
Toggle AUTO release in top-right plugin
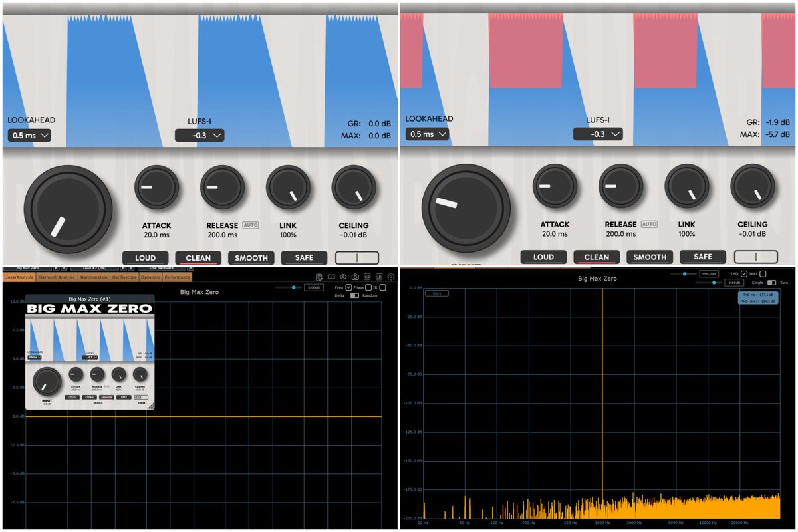click(x=649, y=224)
